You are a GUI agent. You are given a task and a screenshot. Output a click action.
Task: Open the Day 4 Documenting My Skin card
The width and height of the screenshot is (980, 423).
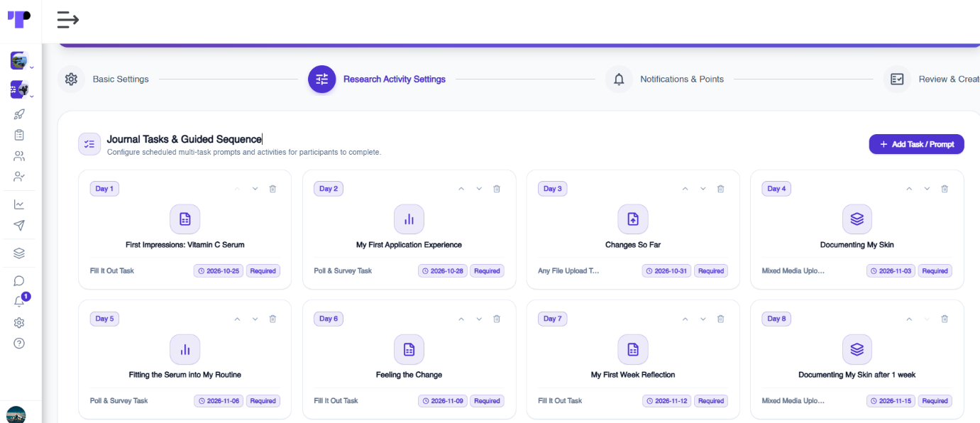pos(857,229)
